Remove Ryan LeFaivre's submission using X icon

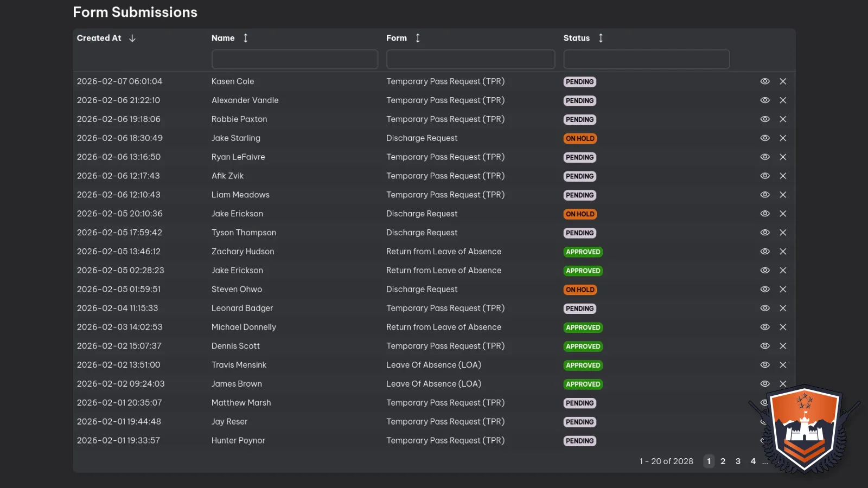coord(783,157)
